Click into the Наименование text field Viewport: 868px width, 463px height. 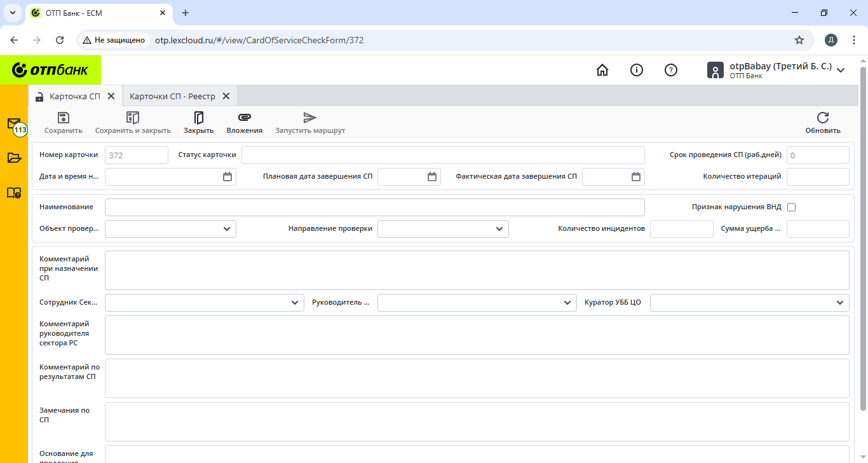click(374, 207)
